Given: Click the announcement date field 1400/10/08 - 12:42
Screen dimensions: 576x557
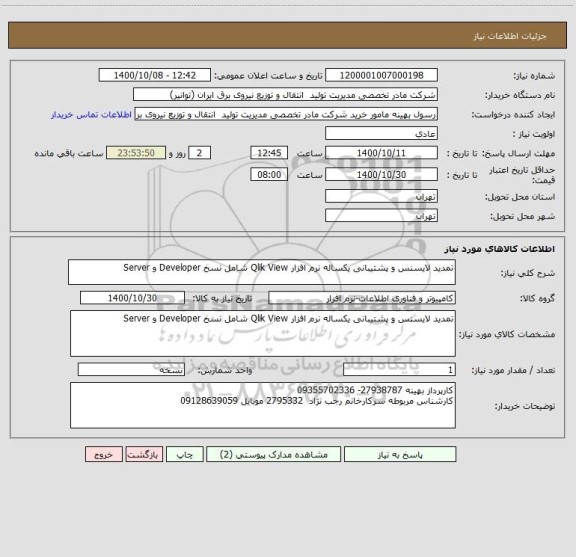Looking at the screenshot, I should pos(155,75).
